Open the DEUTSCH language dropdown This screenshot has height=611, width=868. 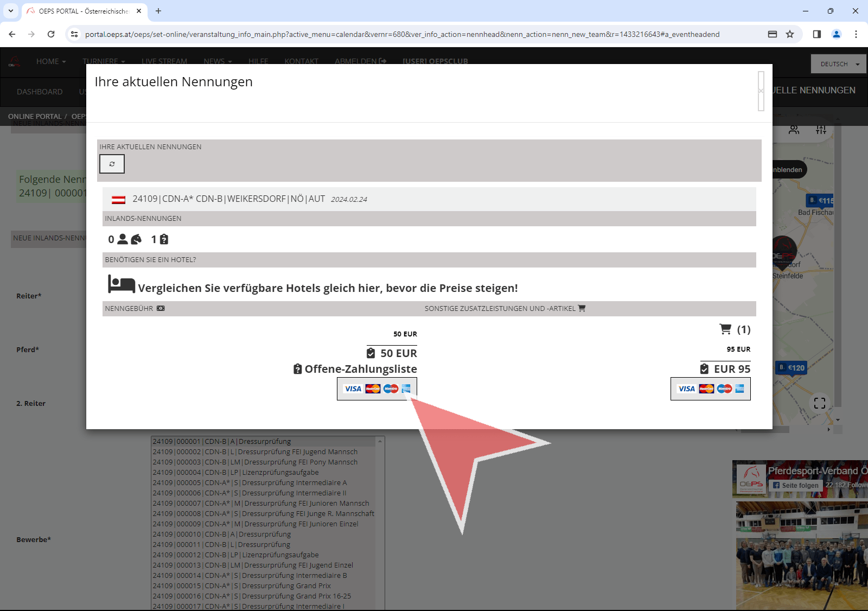click(839, 64)
